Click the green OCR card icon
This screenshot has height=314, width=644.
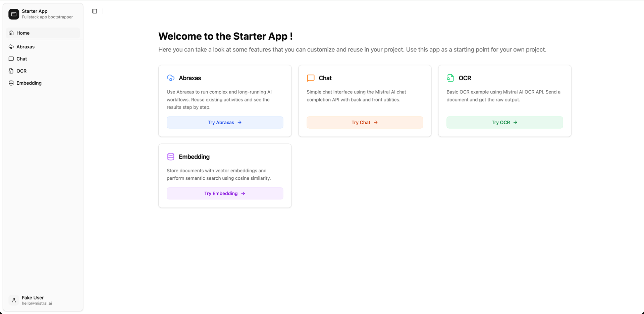point(450,78)
